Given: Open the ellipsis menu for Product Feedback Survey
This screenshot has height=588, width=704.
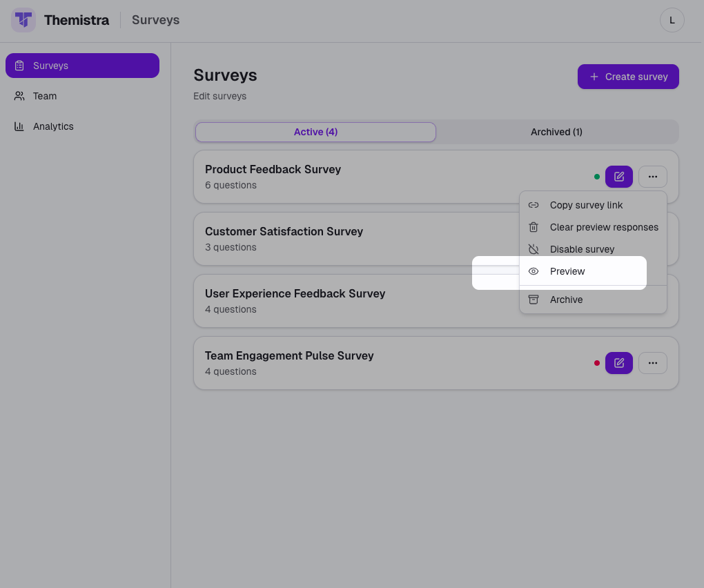Looking at the screenshot, I should (x=652, y=177).
